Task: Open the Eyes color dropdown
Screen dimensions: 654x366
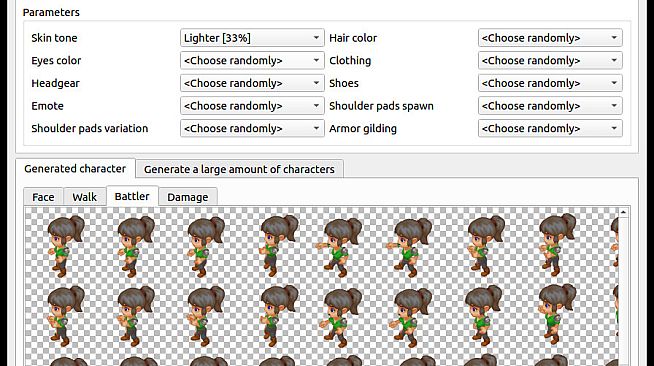Action: point(252,60)
